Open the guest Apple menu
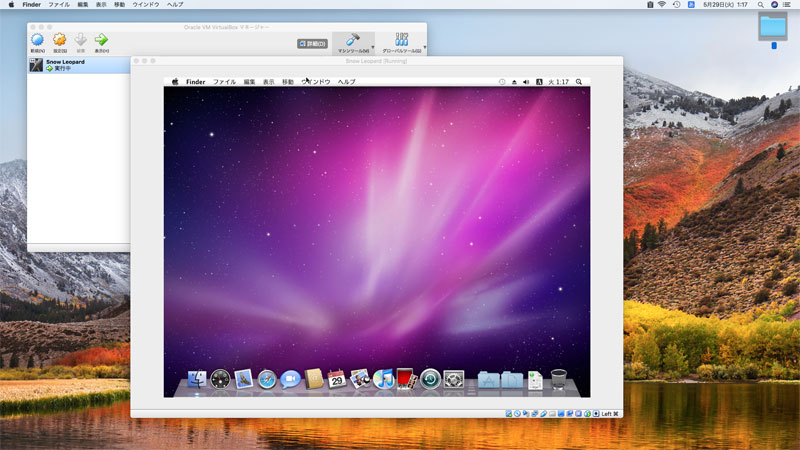The image size is (800, 450). (174, 82)
